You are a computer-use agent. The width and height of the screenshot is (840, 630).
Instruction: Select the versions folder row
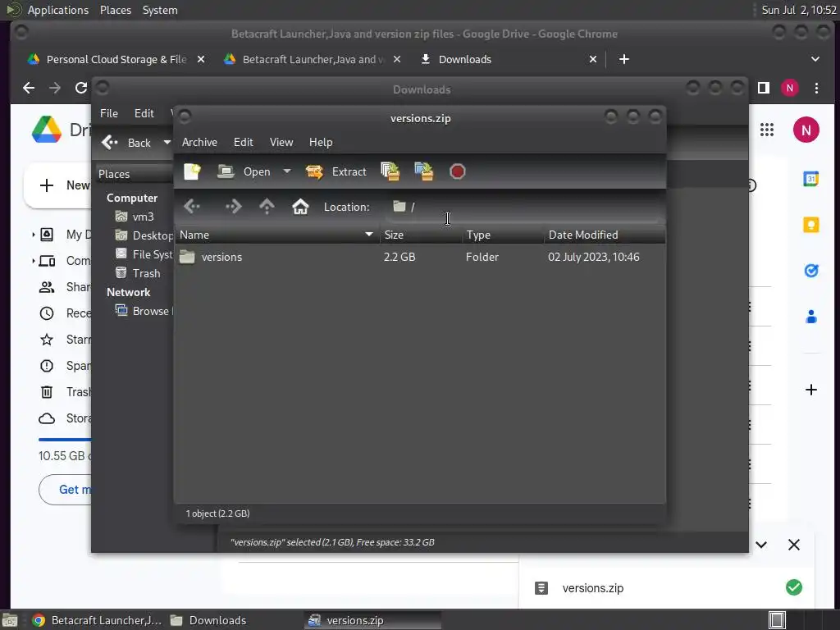pos(421,257)
